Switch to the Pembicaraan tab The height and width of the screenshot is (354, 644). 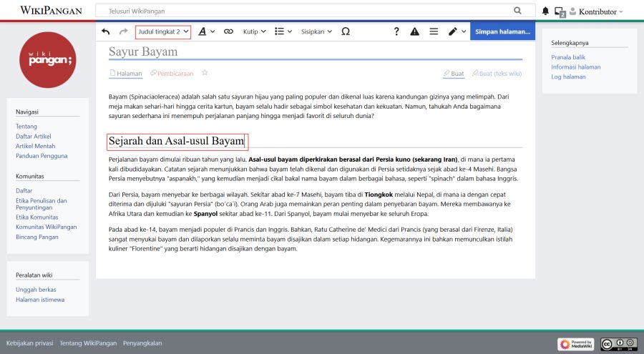[172, 73]
